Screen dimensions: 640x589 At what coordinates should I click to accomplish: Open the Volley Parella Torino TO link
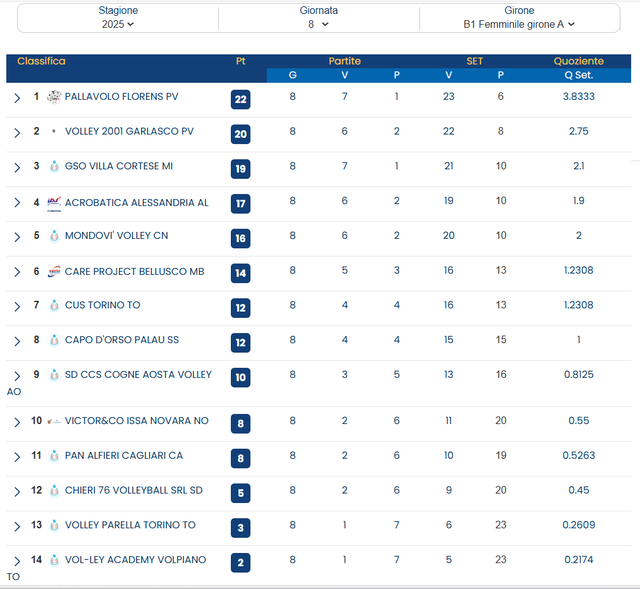[130, 525]
